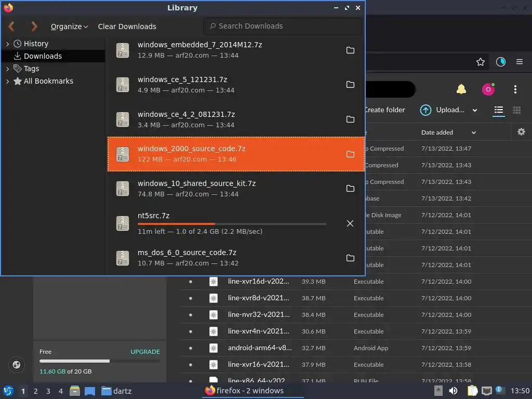The image size is (532, 399).
Task: Select the ms_dos_6_0_source_code.7z file name
Action: (x=187, y=253)
